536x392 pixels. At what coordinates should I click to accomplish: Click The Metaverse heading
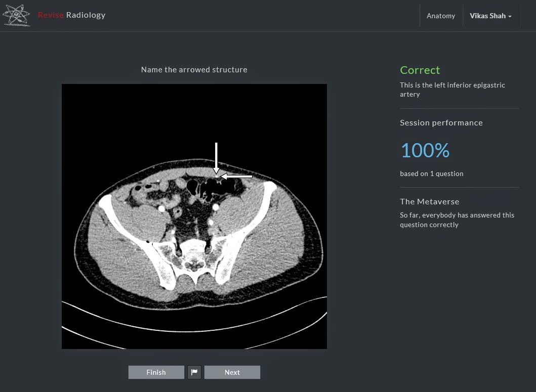click(x=429, y=202)
